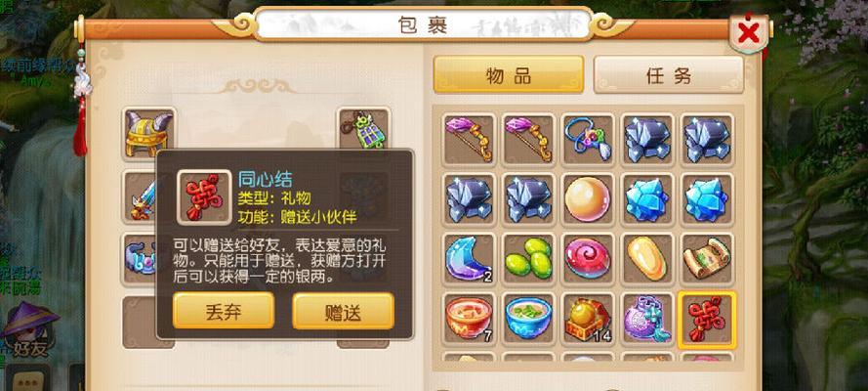Choose the green beans item
Image resolution: width=868 pixels, height=391 pixels.
528,259
